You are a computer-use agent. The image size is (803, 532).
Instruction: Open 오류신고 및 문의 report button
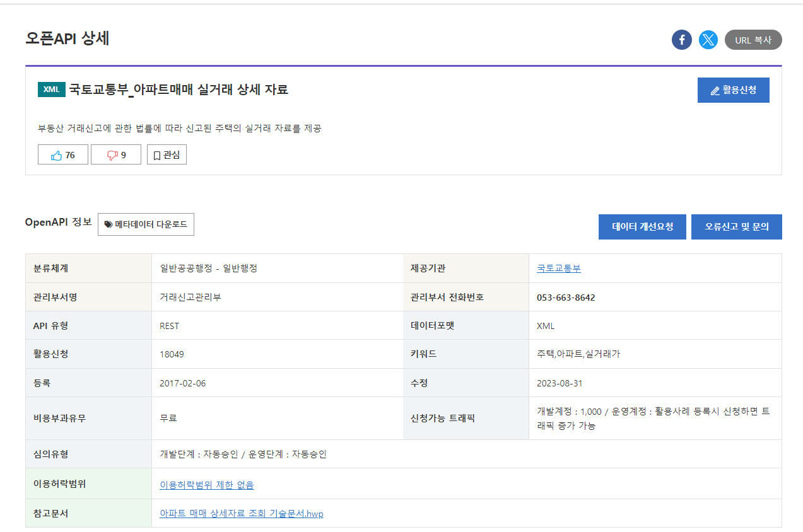point(737,227)
